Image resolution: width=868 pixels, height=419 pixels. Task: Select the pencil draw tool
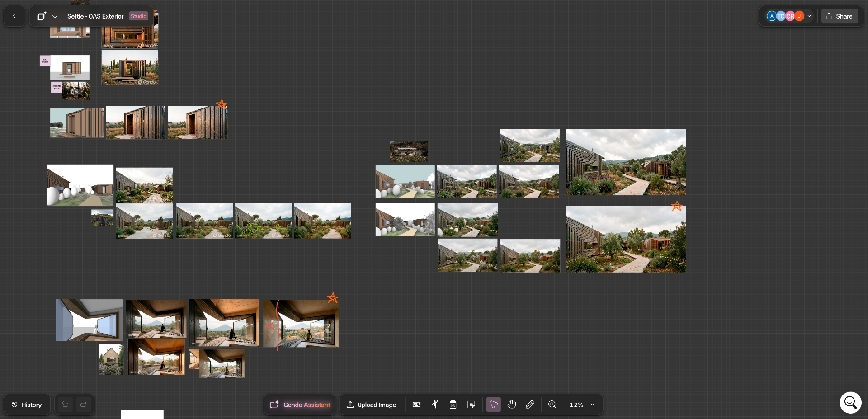tap(530, 405)
